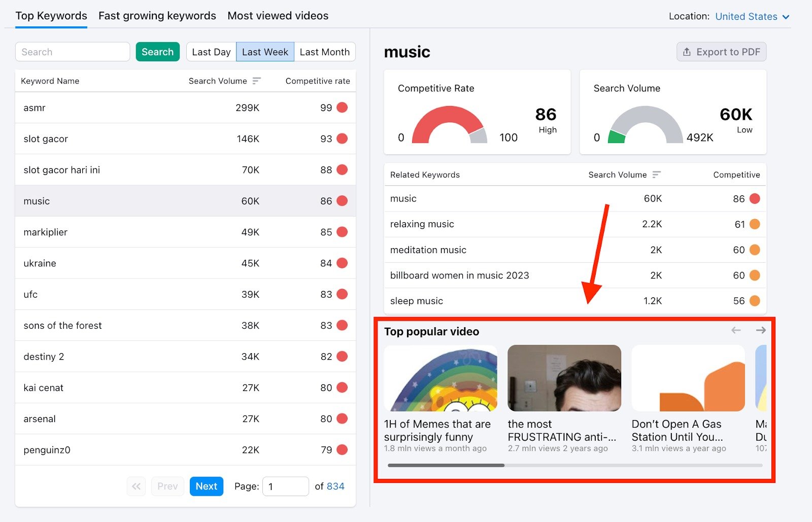Keep the Last Week filter selected
Viewport: 812px width, 522px height.
265,51
